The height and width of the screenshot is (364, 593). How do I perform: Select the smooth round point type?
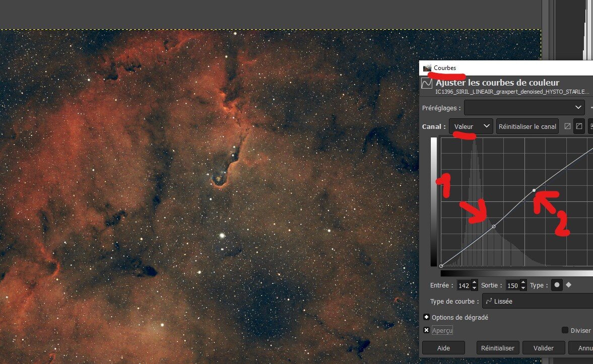pyautogui.click(x=557, y=285)
